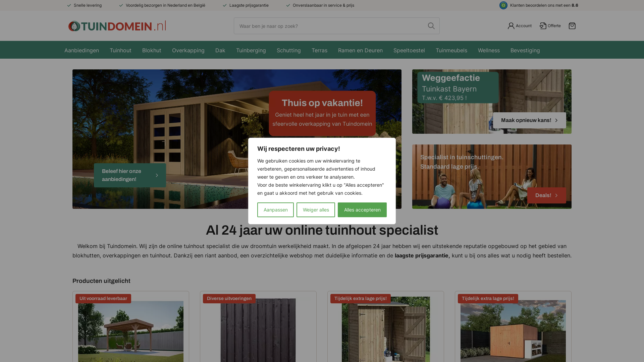Click the Offerte link text
Screen dimensions: 644x362
point(554,26)
